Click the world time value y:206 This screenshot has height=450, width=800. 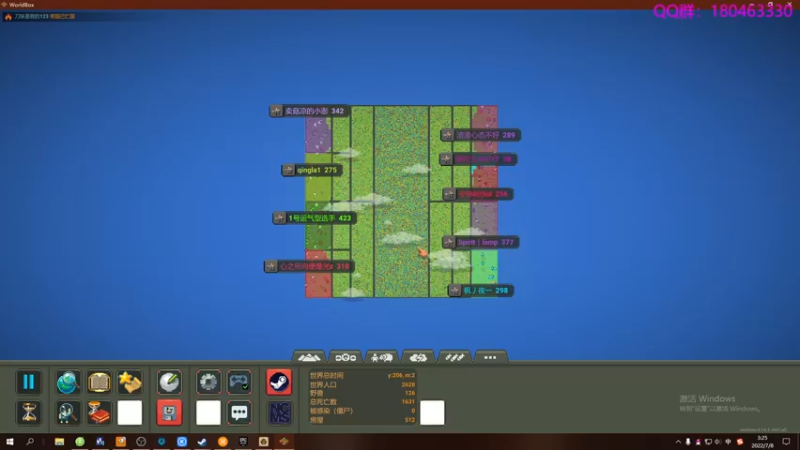pos(401,375)
